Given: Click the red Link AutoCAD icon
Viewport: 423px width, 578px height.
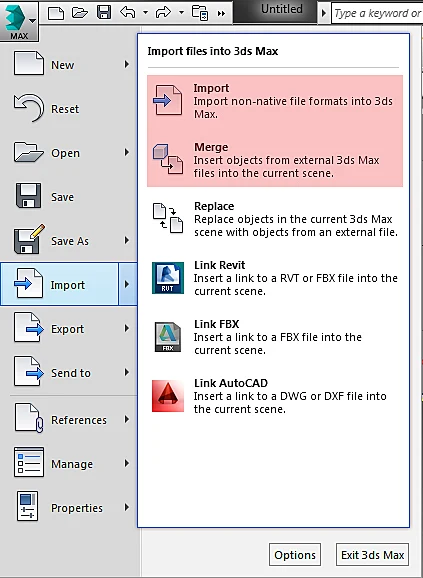Looking at the screenshot, I should pos(168,396).
